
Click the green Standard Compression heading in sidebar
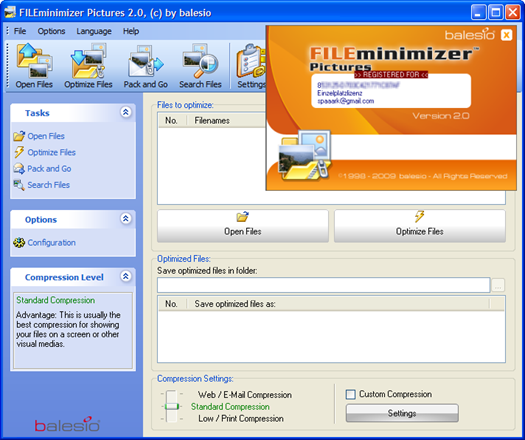(56, 300)
